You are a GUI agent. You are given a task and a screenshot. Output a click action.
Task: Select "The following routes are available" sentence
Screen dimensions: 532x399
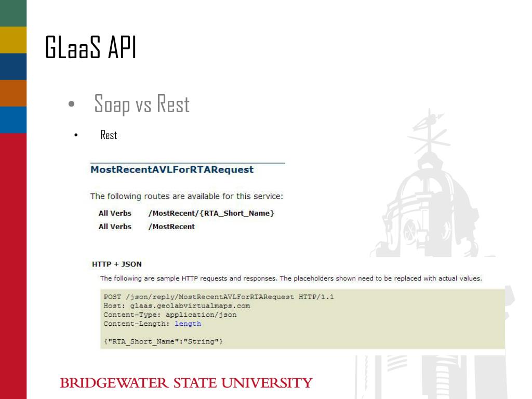pos(187,196)
